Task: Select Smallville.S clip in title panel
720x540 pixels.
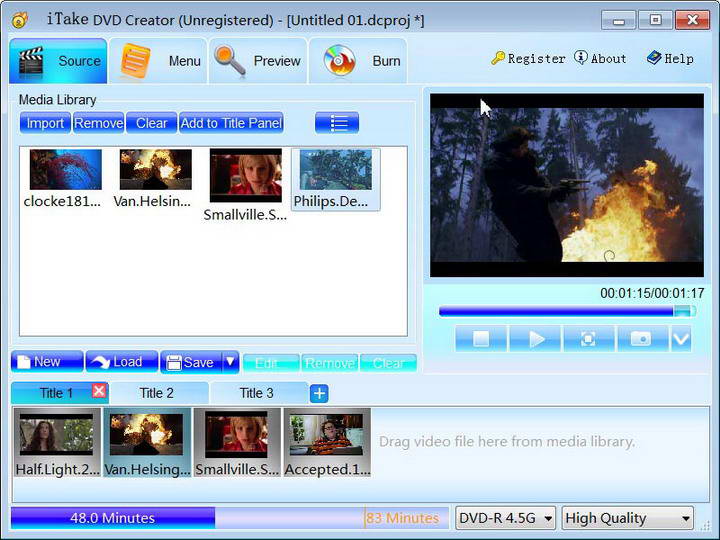Action: (237, 443)
